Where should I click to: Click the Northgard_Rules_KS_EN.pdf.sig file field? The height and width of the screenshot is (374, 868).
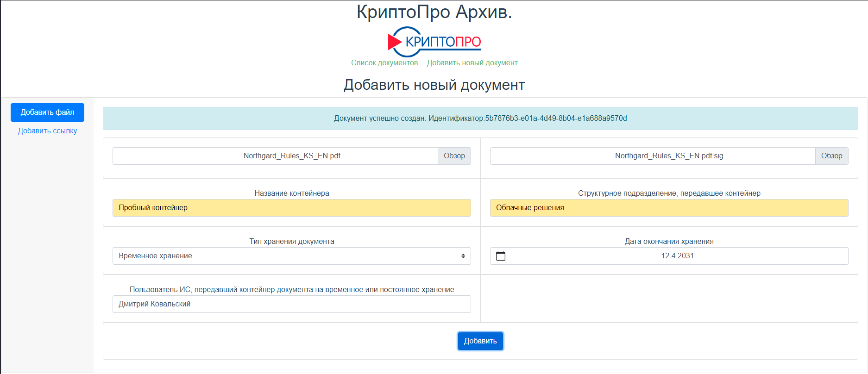tap(652, 156)
